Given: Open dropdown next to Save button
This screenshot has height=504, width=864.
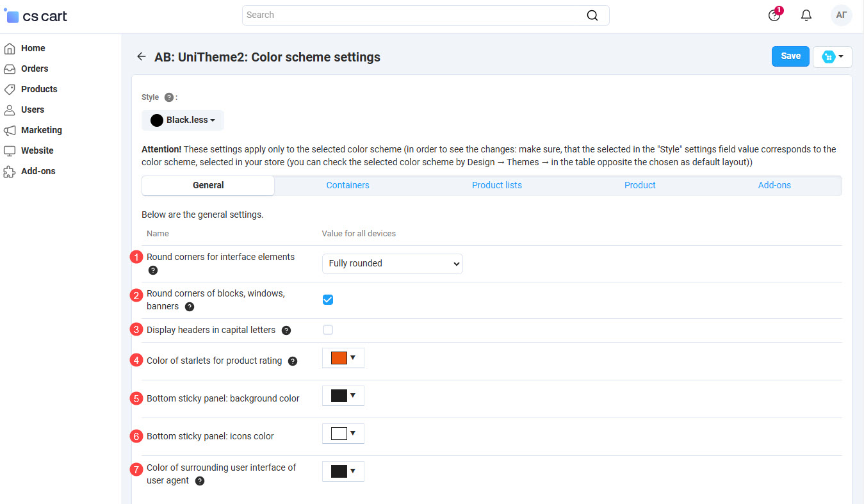Looking at the screenshot, I should click(x=832, y=57).
